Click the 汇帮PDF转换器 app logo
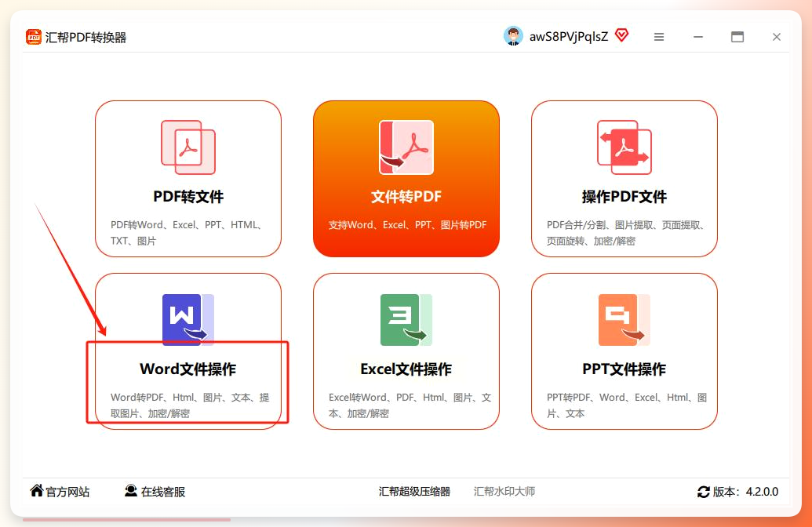Screen dimensions: 812x527 pyautogui.click(x=34, y=38)
